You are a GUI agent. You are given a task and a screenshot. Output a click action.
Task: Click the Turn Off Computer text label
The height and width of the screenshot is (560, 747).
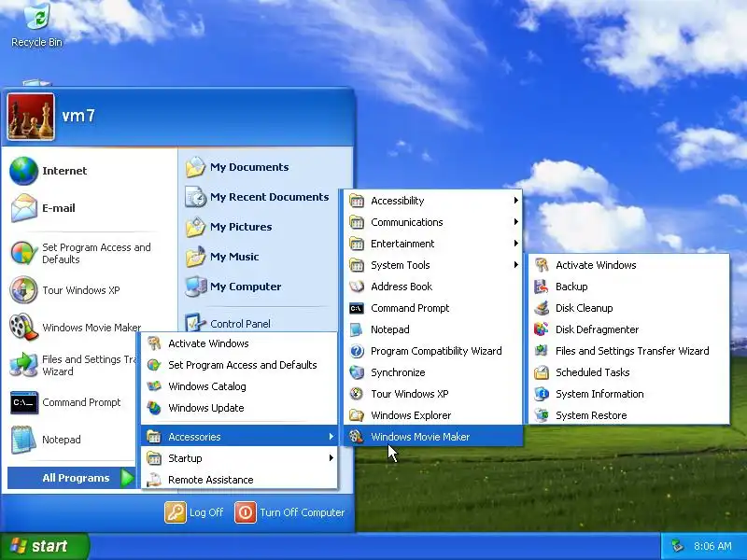point(302,512)
